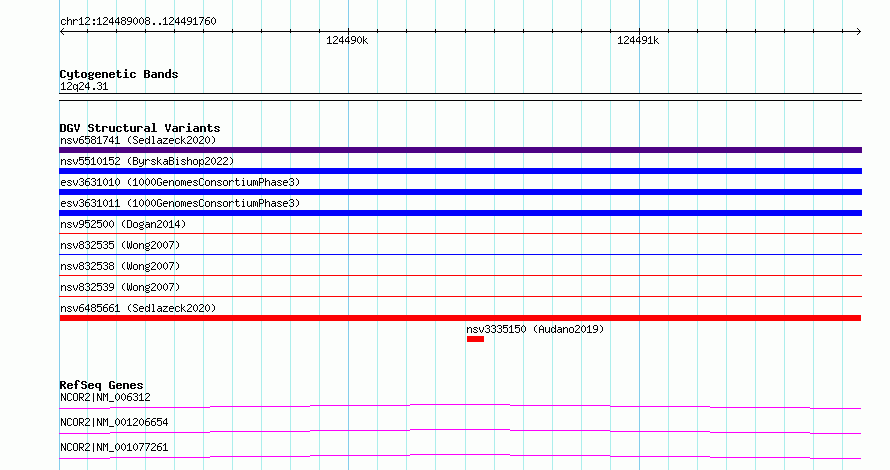Open variant nsv952500 (Dogan2014) label
890x470 pixels.
tap(123, 224)
